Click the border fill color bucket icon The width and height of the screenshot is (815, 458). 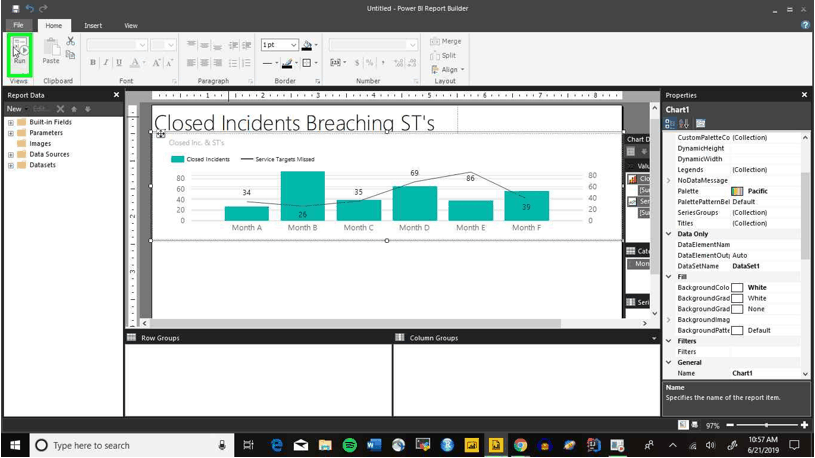(x=307, y=45)
